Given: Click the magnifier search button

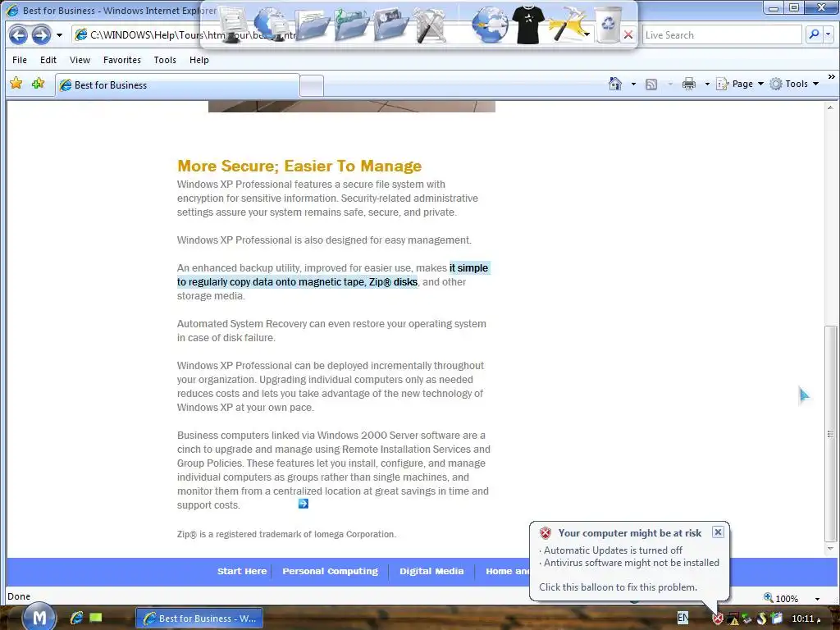Looking at the screenshot, I should point(815,34).
